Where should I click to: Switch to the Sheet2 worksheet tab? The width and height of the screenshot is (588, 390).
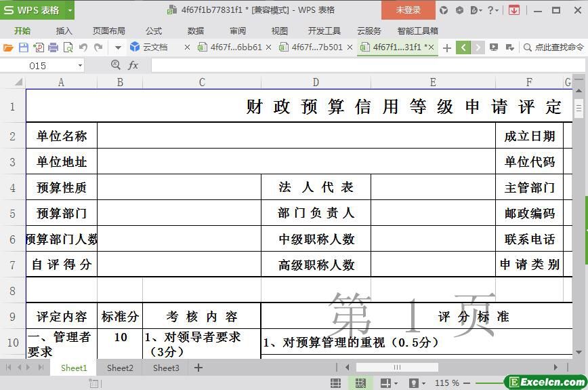pyautogui.click(x=120, y=368)
